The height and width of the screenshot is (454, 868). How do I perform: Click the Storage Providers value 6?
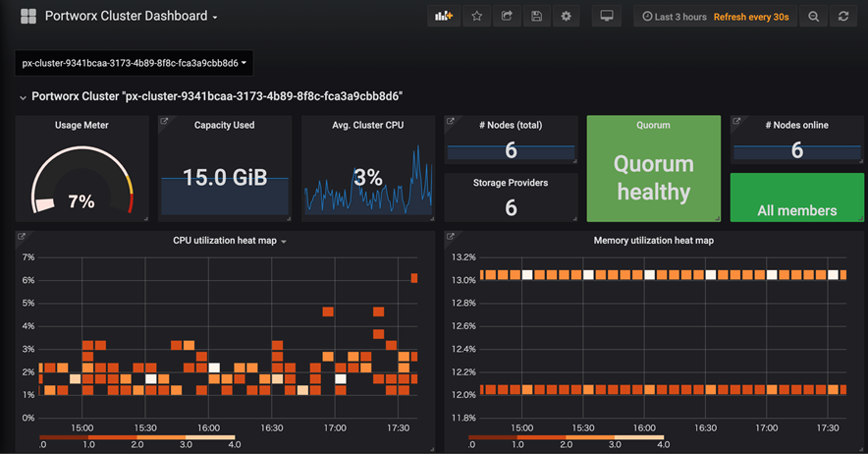pyautogui.click(x=511, y=208)
